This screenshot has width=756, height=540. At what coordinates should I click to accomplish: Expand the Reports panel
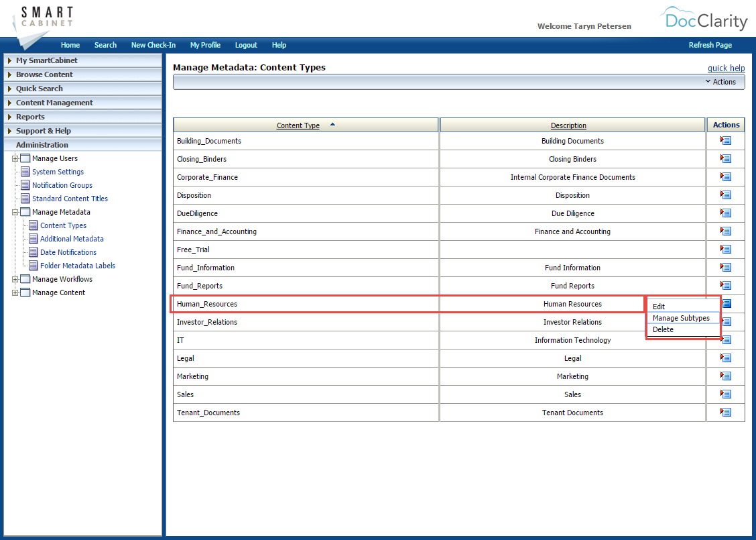pos(83,116)
